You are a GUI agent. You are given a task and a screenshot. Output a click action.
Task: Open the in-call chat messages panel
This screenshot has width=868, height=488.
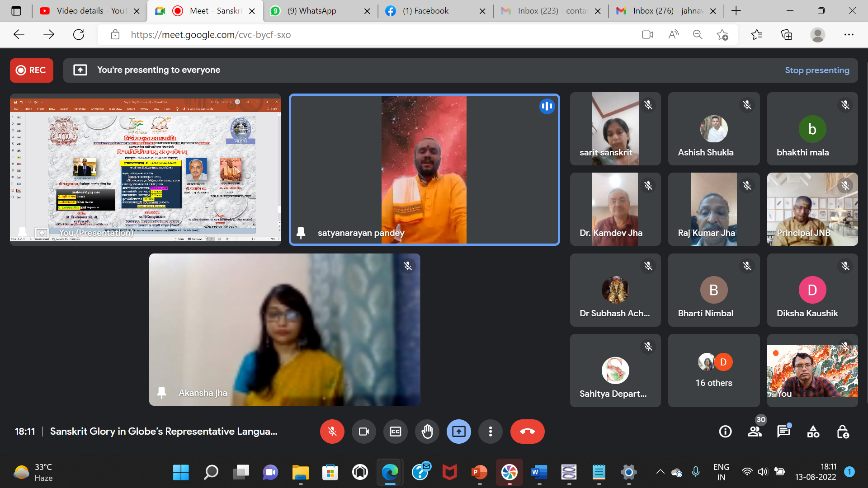point(783,432)
